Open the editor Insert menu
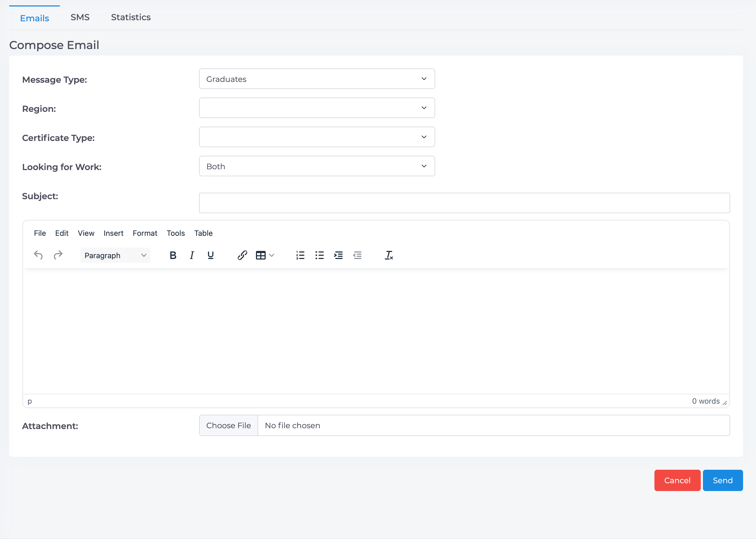 point(113,233)
